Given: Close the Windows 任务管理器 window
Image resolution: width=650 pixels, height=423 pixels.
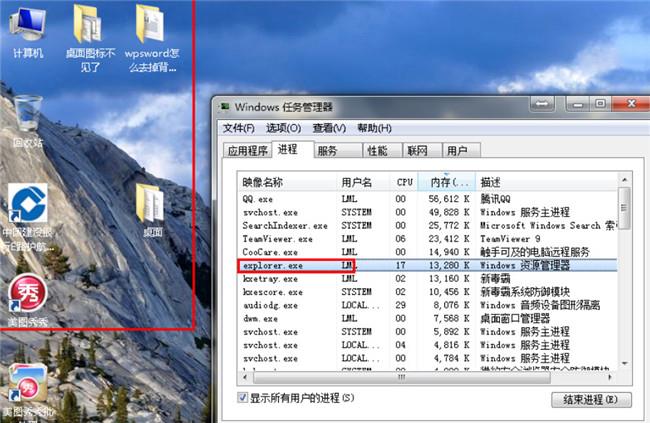Looking at the screenshot, I should pyautogui.click(x=631, y=103).
